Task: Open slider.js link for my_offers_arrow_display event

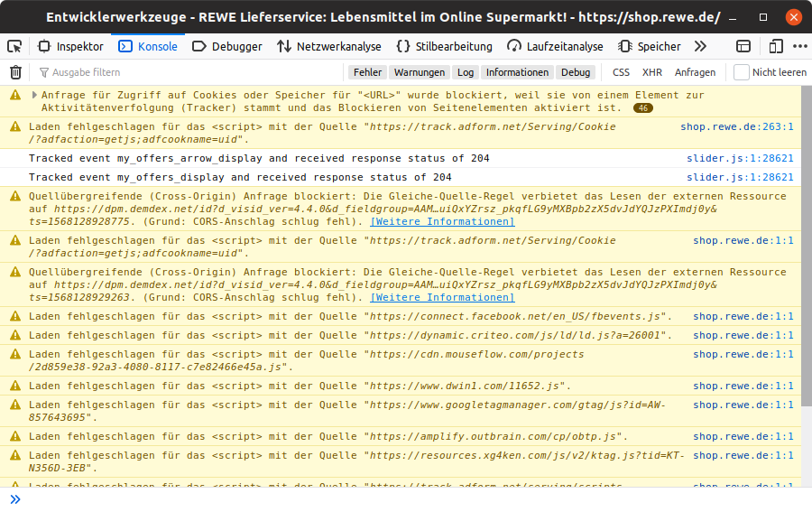Action: (x=740, y=159)
